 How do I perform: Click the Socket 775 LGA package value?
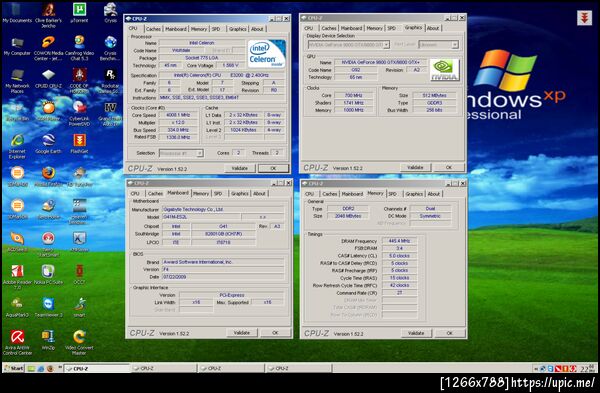tap(202, 58)
